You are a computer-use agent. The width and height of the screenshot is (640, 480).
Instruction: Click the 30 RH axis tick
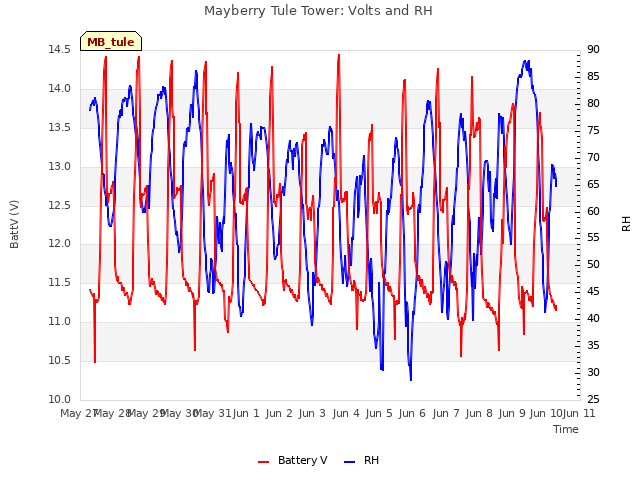tap(593, 372)
